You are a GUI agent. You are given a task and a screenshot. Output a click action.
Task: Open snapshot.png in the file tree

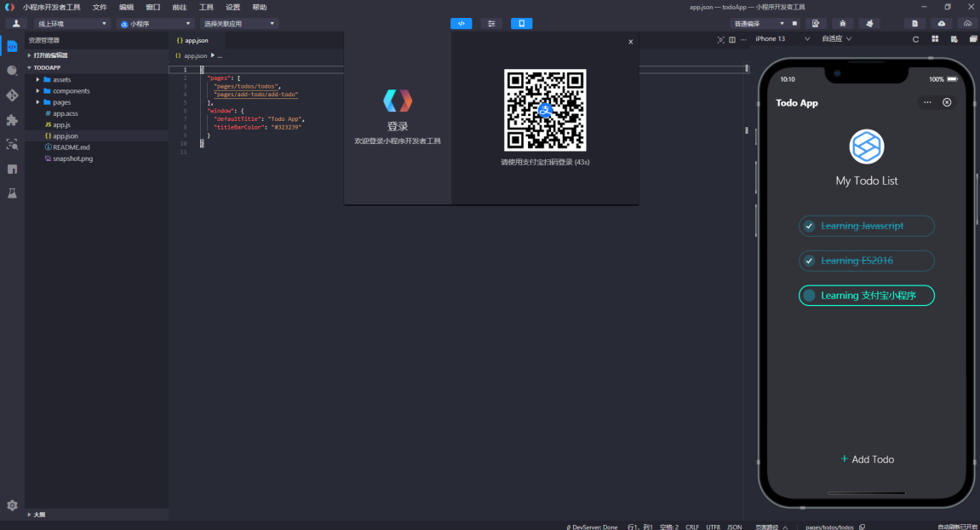97,158
